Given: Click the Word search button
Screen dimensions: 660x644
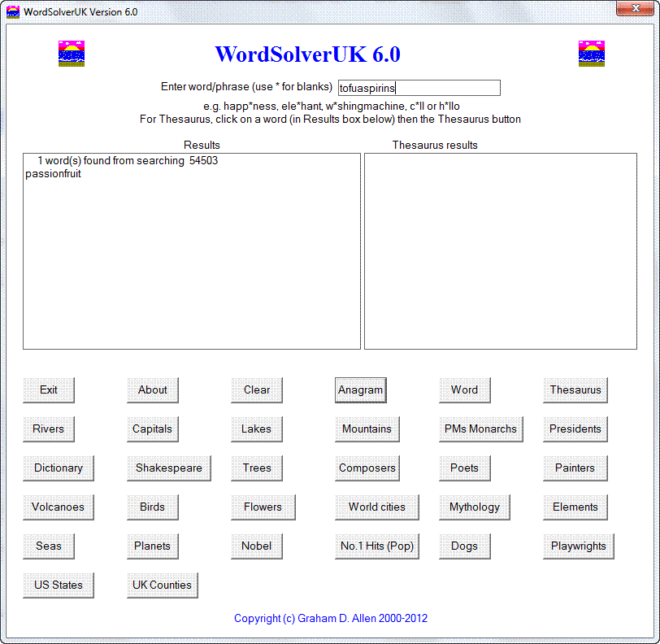Looking at the screenshot, I should point(464,389).
